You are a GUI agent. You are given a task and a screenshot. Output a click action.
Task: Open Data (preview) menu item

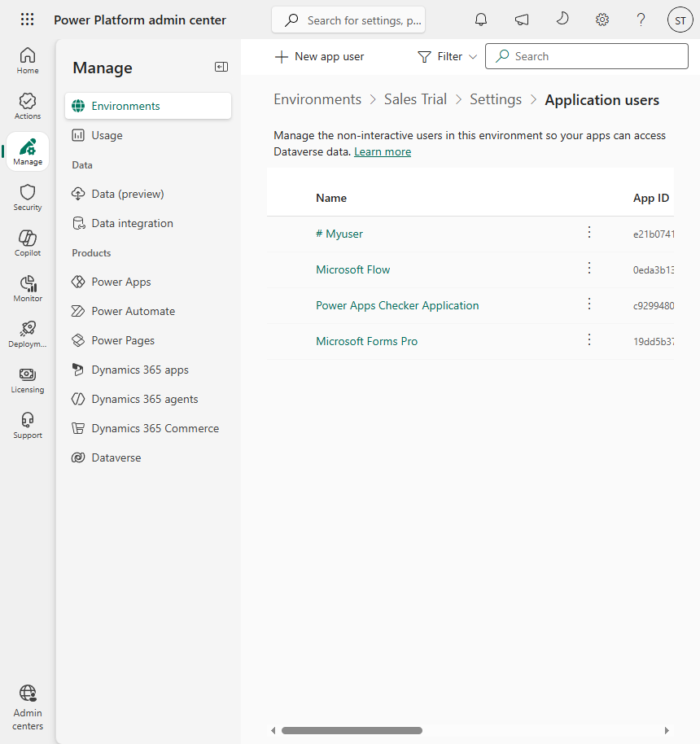point(148,194)
